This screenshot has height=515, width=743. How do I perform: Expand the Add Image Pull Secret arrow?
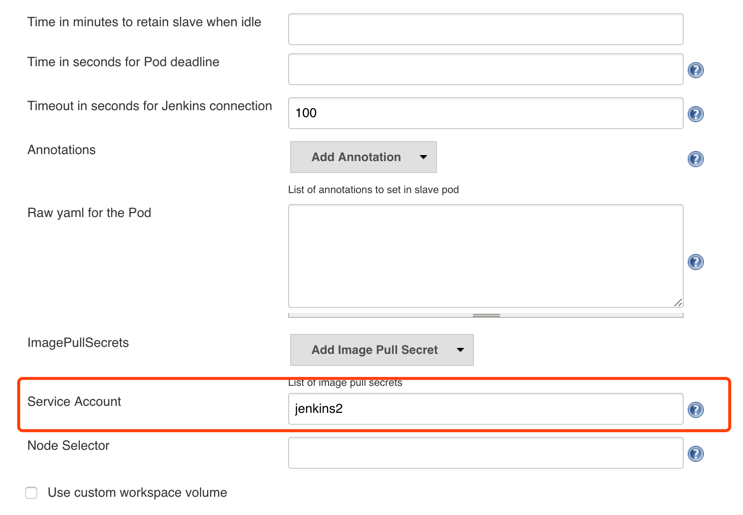tap(461, 350)
